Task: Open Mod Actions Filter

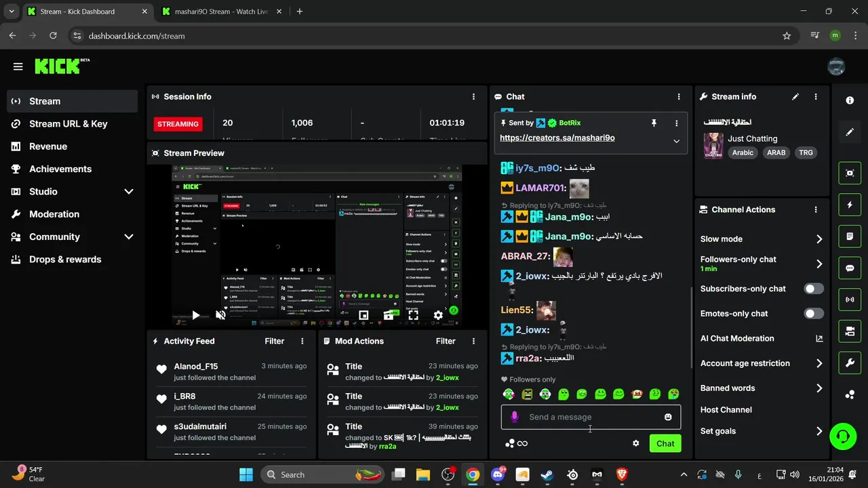Action: 446,341
